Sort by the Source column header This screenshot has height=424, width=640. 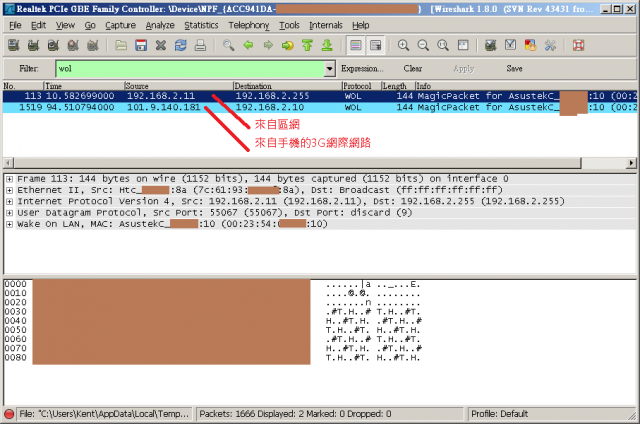point(178,86)
